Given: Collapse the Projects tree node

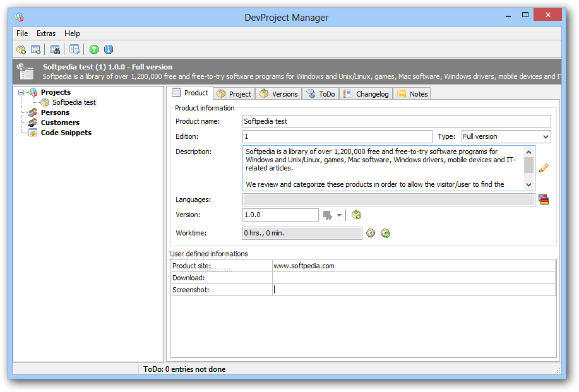Looking at the screenshot, I should pos(21,92).
